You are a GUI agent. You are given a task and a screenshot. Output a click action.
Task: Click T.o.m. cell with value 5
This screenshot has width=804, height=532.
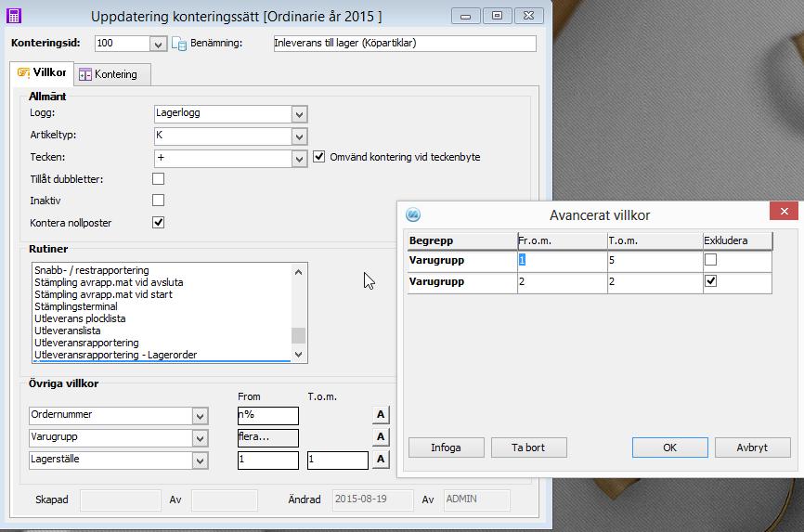[x=655, y=260]
